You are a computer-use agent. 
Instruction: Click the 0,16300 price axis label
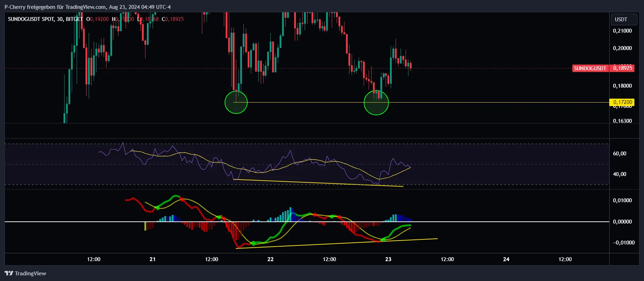tap(622, 121)
